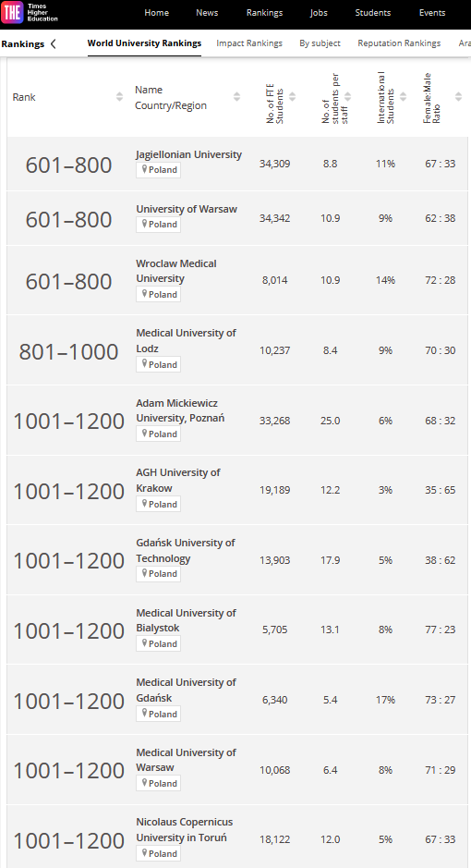471x868 pixels.
Task: Sort by Female:Male Ratio arrows
Action: tap(458, 97)
